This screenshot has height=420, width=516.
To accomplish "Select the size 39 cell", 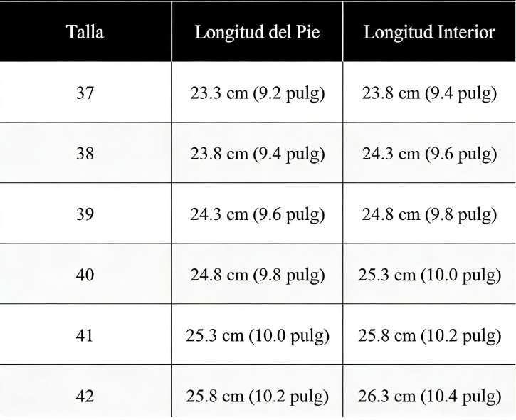I will click(85, 214).
